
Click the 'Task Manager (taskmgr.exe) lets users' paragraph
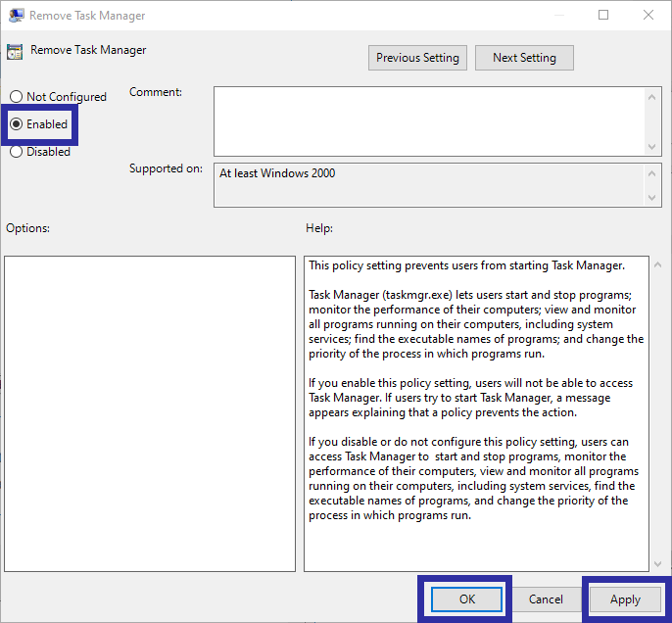[476, 324]
